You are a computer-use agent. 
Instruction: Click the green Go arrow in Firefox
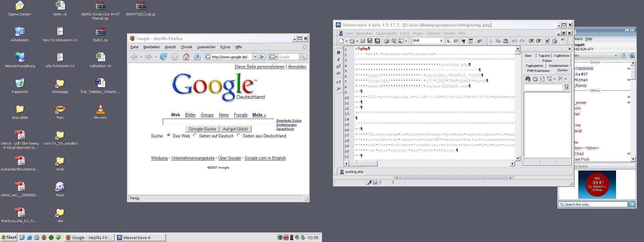click(x=262, y=57)
